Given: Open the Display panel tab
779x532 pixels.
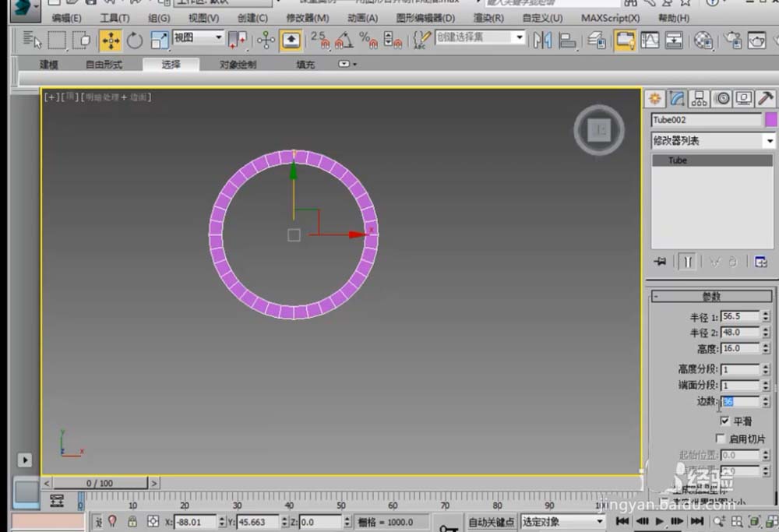Looking at the screenshot, I should 744,98.
